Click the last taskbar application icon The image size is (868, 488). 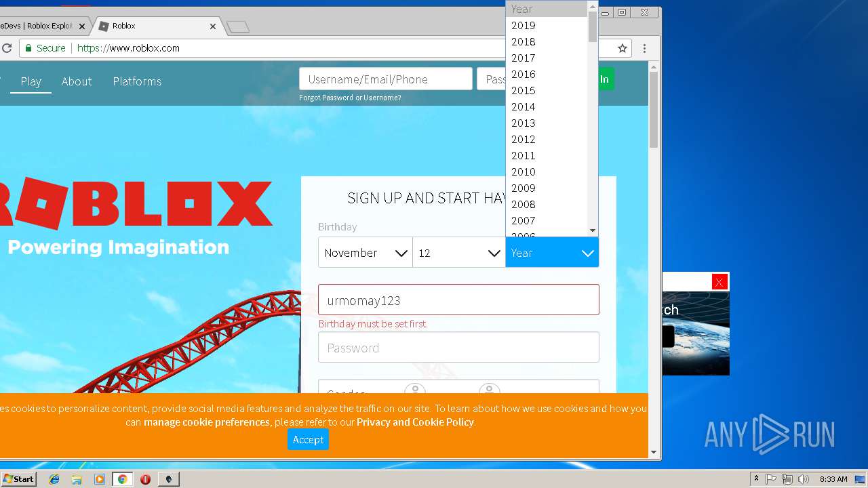[169, 479]
